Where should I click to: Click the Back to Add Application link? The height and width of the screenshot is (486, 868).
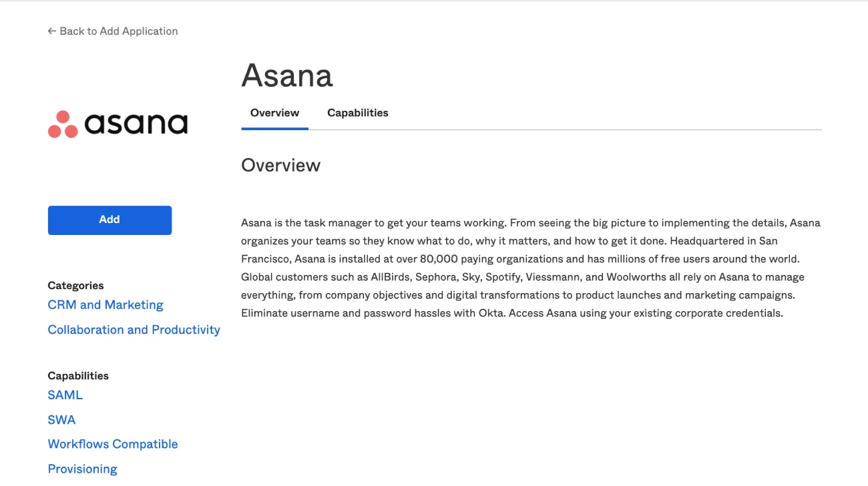(112, 31)
